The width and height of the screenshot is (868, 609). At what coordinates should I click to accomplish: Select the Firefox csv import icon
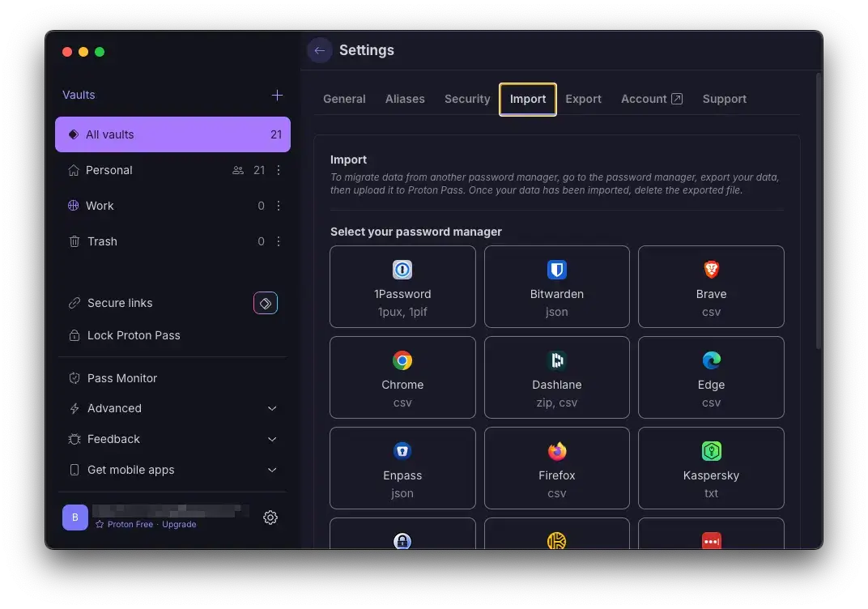(556, 451)
